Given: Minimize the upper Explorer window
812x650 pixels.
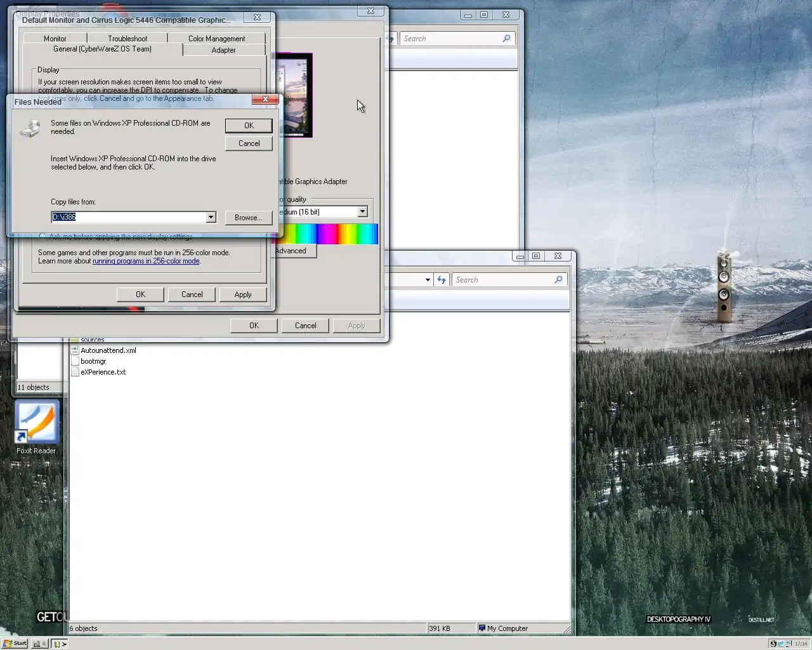Looking at the screenshot, I should click(468, 15).
